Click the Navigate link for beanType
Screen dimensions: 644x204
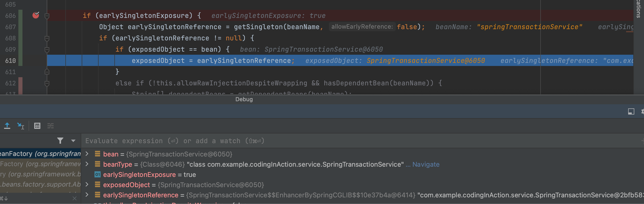click(426, 164)
